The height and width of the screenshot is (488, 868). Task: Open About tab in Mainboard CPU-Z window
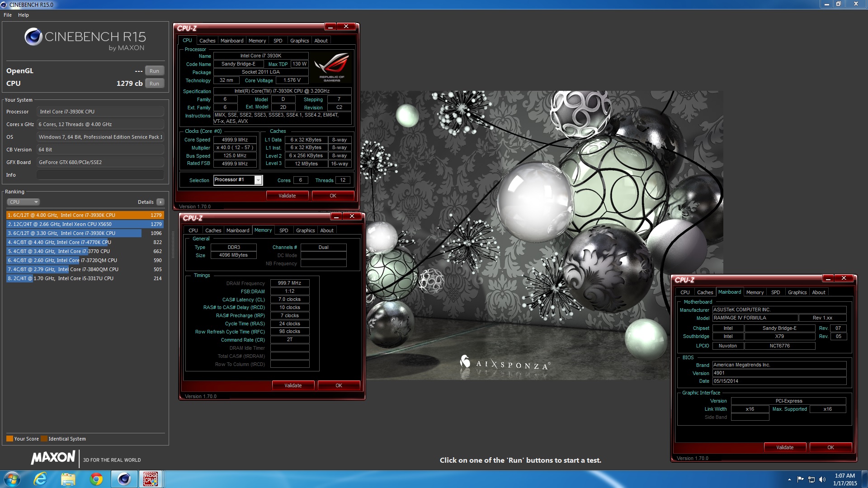819,292
